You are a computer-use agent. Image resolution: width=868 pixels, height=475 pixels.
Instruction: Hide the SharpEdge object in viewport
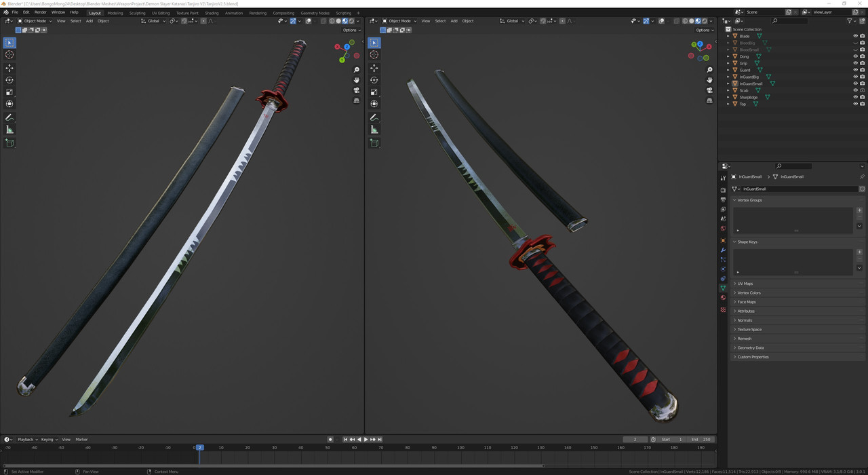(855, 97)
